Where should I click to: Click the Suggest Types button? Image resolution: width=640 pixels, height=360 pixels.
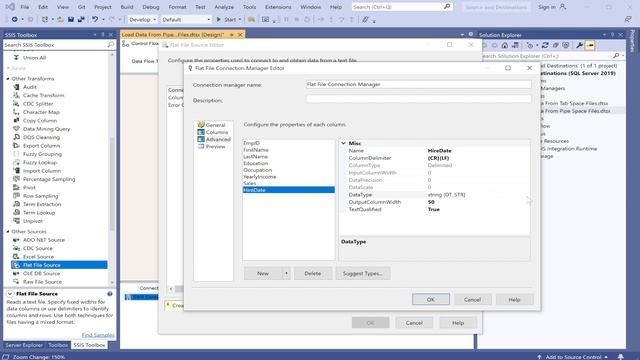click(x=362, y=273)
